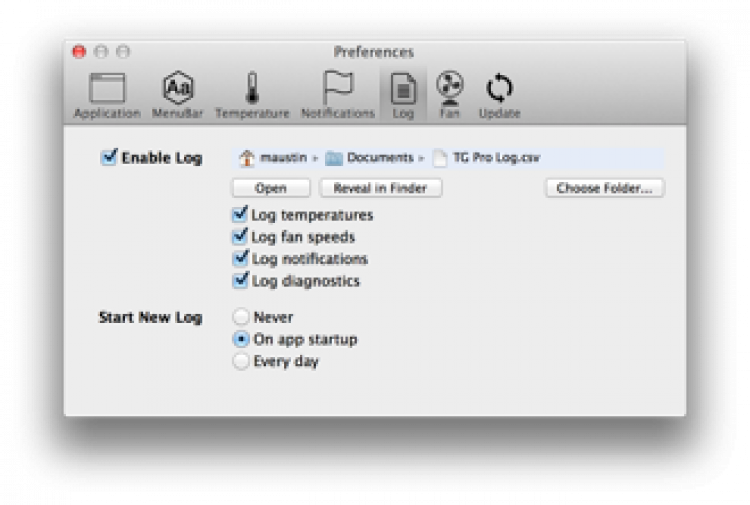Select the Never radio option

coord(241,317)
